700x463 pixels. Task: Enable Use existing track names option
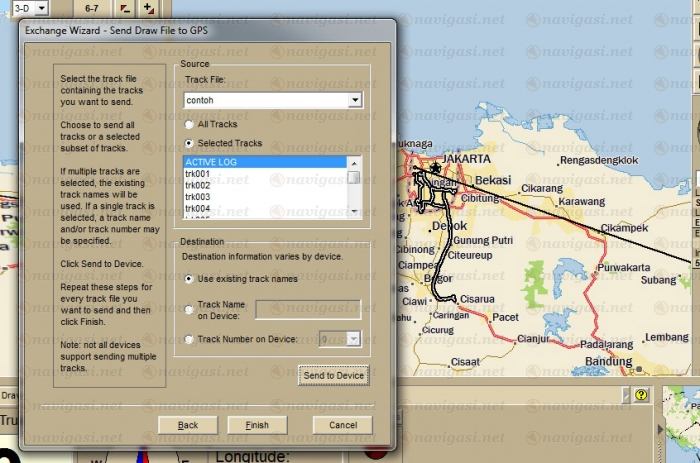[189, 279]
